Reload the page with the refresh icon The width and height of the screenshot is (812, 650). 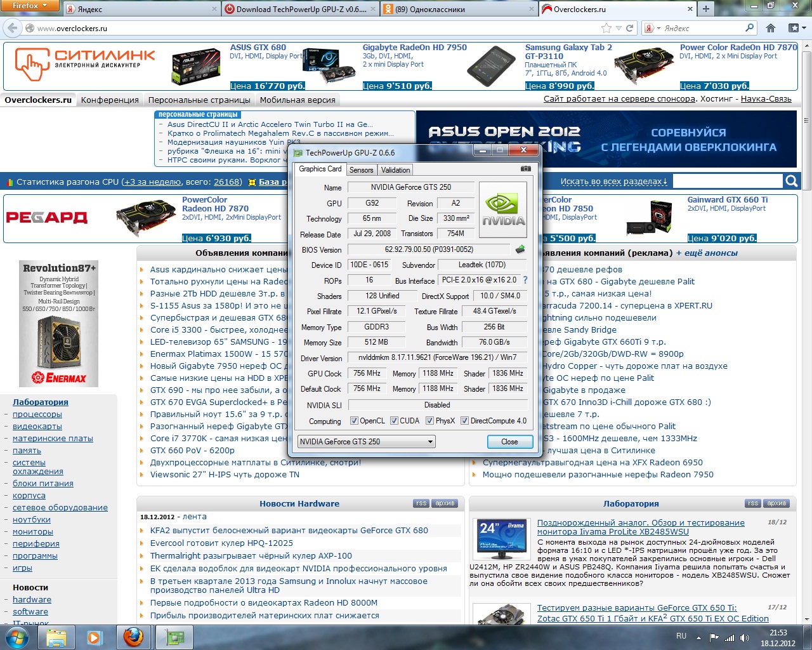630,28
